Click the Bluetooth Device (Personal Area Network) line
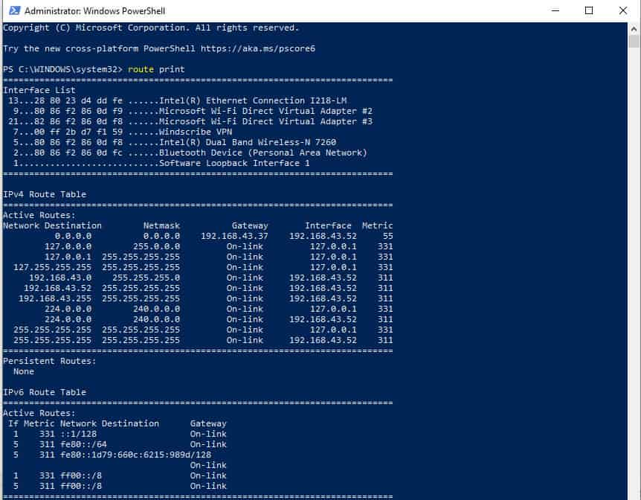641x500 pixels. point(262,153)
